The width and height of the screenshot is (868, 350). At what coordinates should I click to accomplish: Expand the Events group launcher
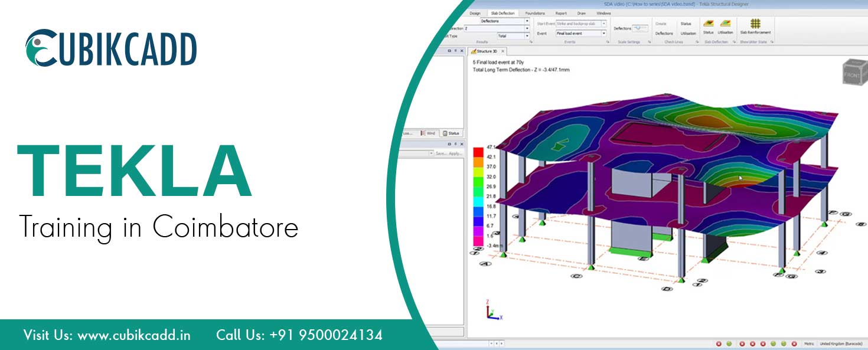(x=607, y=42)
